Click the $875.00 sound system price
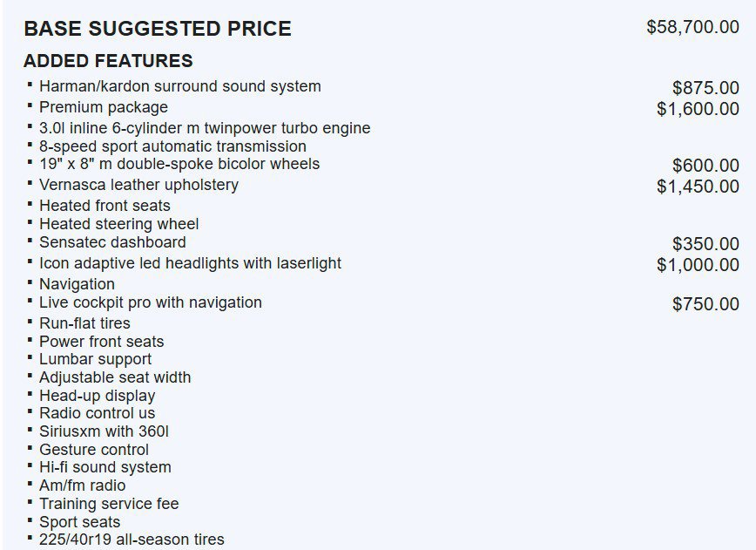The width and height of the screenshot is (756, 550). coord(705,88)
